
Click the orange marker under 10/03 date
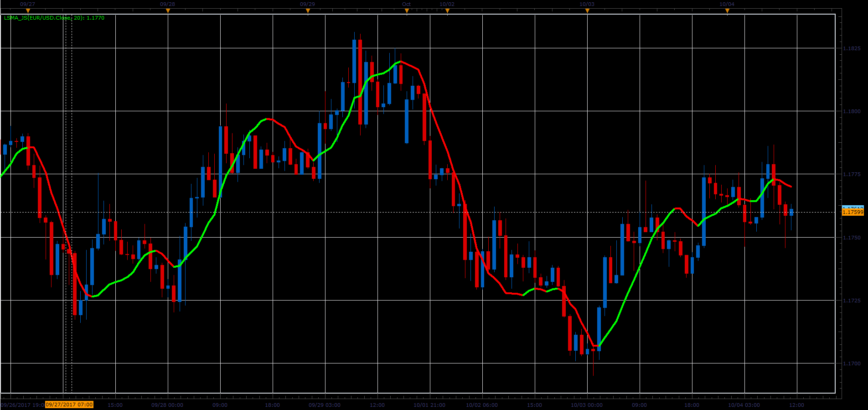587,10
